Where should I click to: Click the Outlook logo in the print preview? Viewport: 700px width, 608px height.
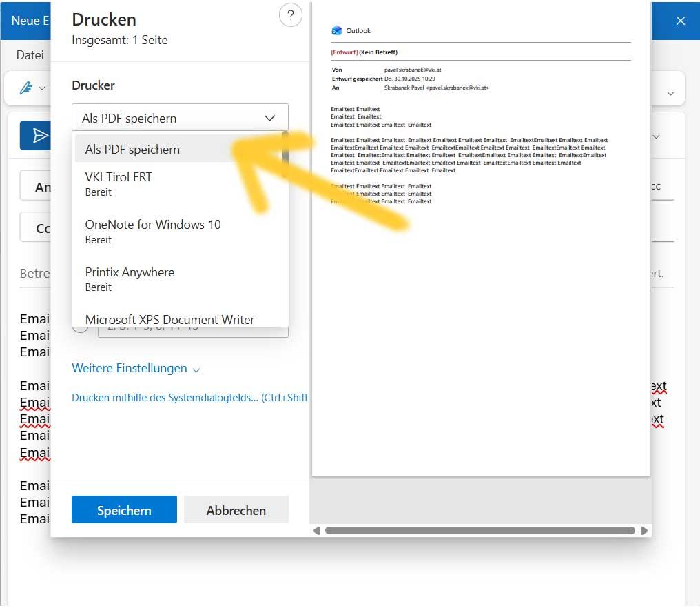point(337,30)
